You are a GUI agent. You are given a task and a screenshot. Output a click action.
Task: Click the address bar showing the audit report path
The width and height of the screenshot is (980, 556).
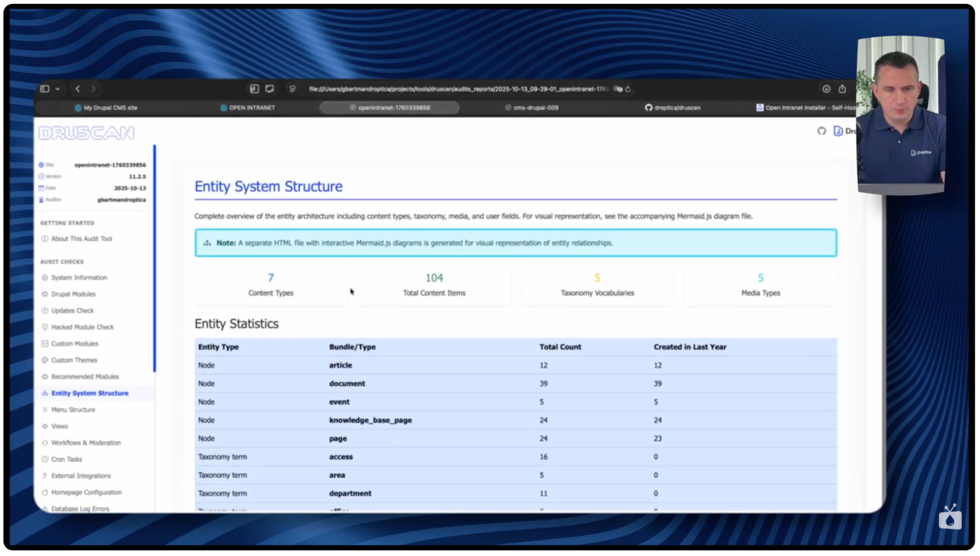[x=460, y=89]
